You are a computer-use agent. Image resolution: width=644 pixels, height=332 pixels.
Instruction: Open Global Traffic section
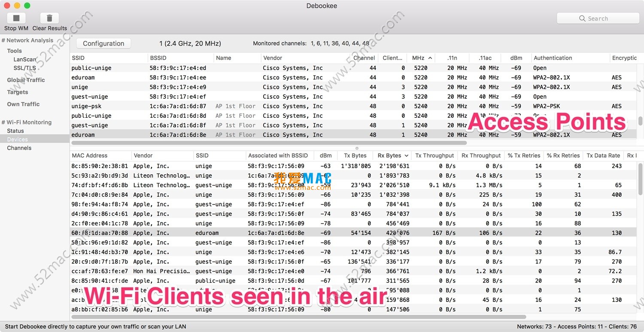(x=26, y=80)
